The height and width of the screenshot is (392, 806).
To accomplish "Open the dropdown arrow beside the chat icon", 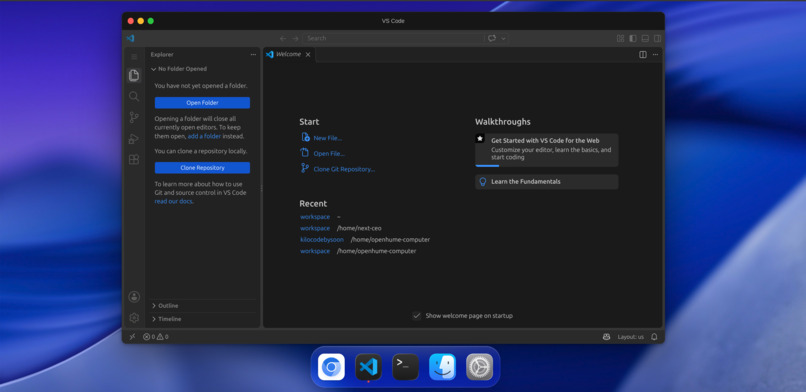I will coord(504,39).
